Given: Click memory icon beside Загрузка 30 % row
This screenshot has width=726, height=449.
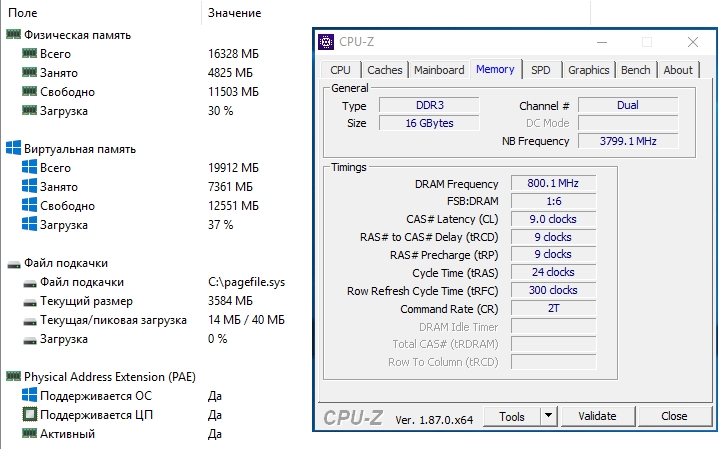Looking at the screenshot, I should coord(29,110).
